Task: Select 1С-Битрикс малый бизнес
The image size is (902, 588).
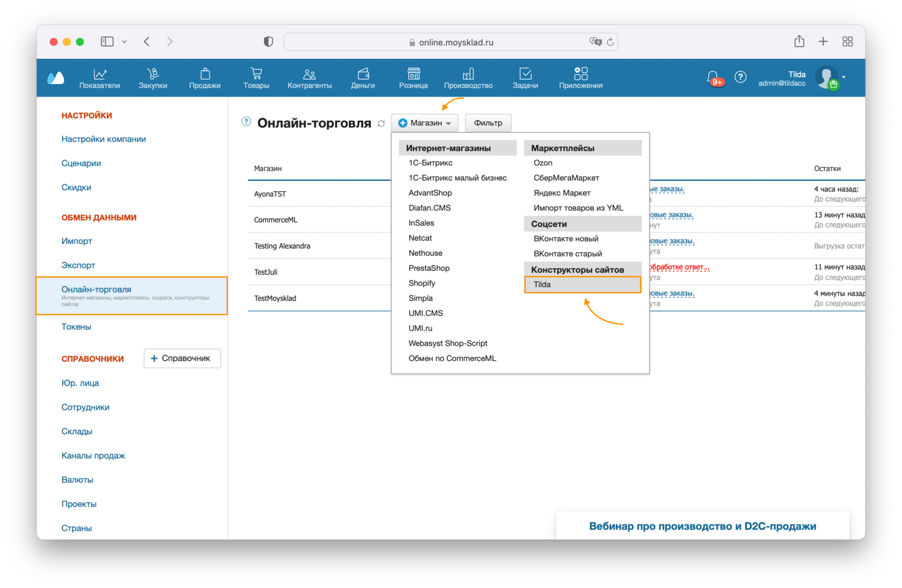Action: [457, 178]
